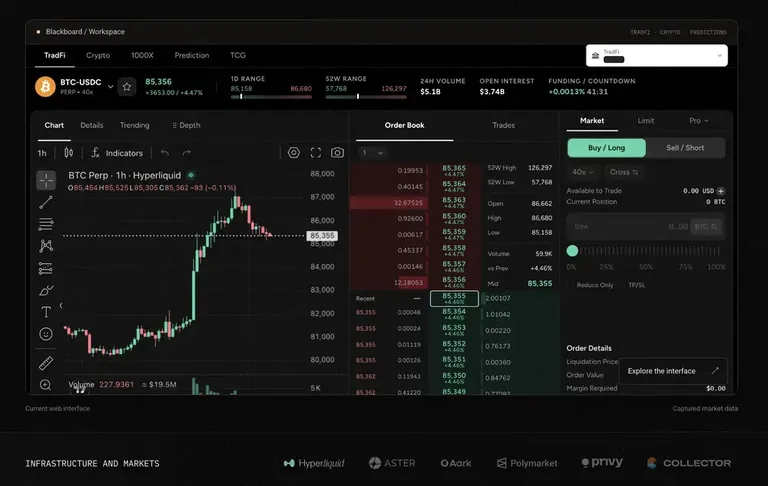768x486 pixels.
Task: Open order book grouping dropdown
Action: 372,153
